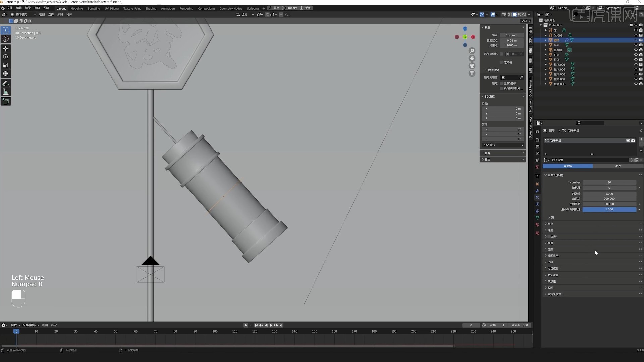Expand the 子级 children panel
This screenshot has width=644, height=362.
(592, 262)
